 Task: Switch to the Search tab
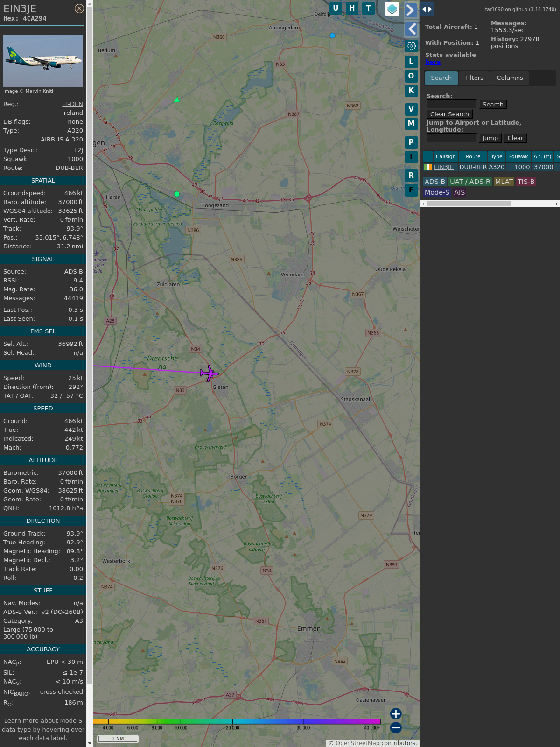point(441,78)
